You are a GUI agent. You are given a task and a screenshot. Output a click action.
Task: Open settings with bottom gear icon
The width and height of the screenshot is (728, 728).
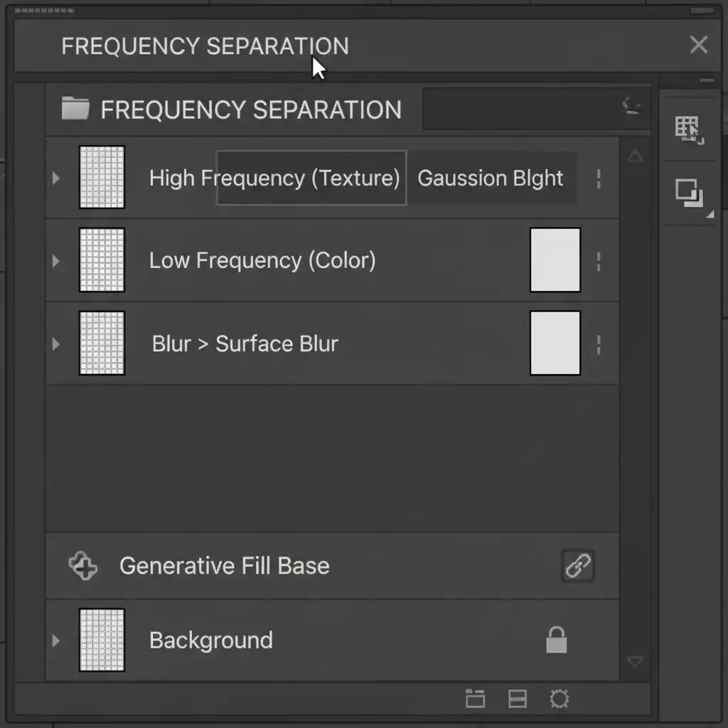tap(560, 700)
